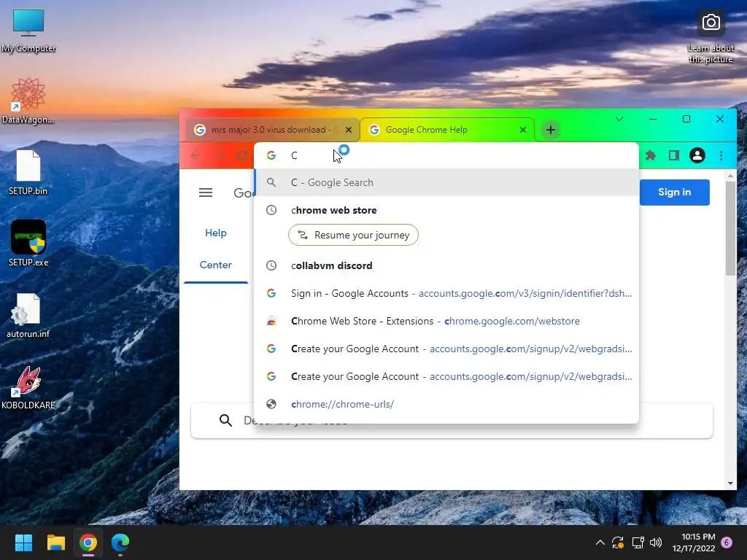
Task: Click sync update tray icon
Action: tap(618, 542)
